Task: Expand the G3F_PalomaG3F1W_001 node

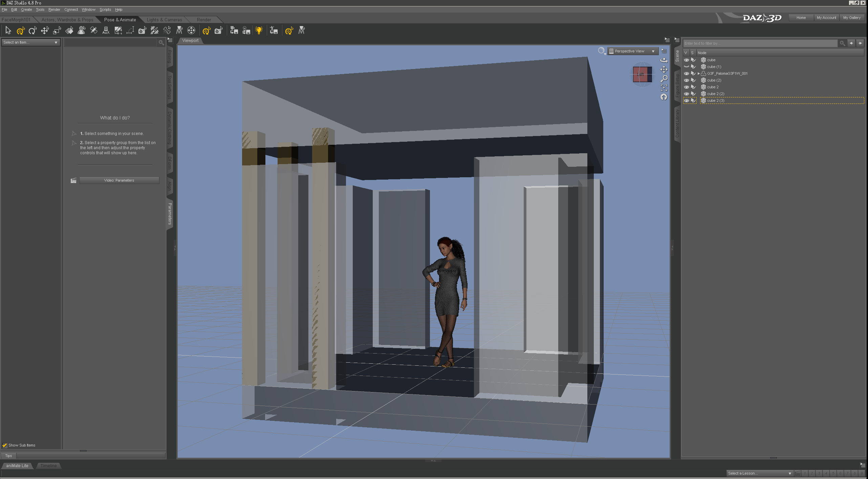Action: tap(699, 73)
